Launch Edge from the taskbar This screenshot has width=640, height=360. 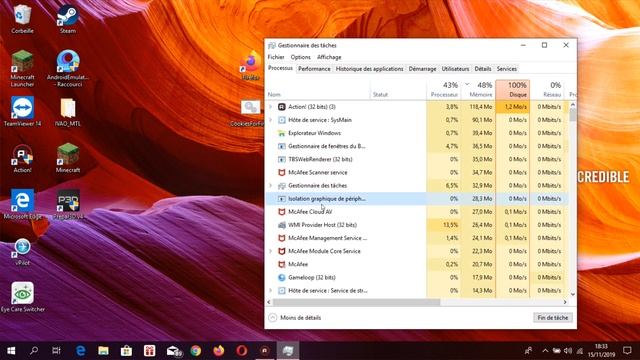(80, 351)
